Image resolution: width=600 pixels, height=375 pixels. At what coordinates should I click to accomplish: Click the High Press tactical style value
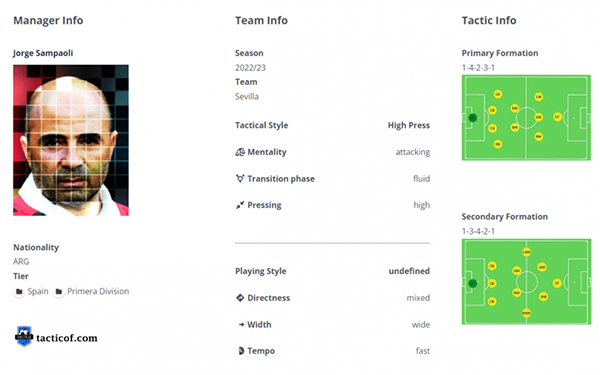[x=409, y=126]
